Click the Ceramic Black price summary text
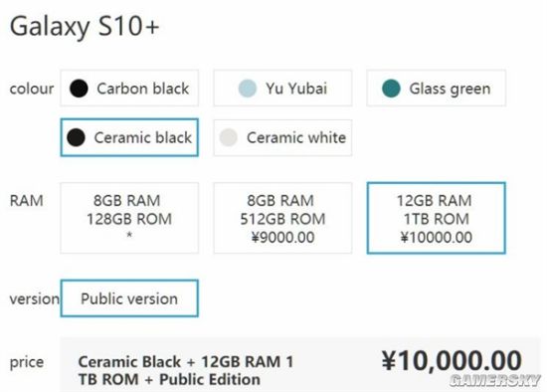This screenshot has height=392, width=547. 186,370
